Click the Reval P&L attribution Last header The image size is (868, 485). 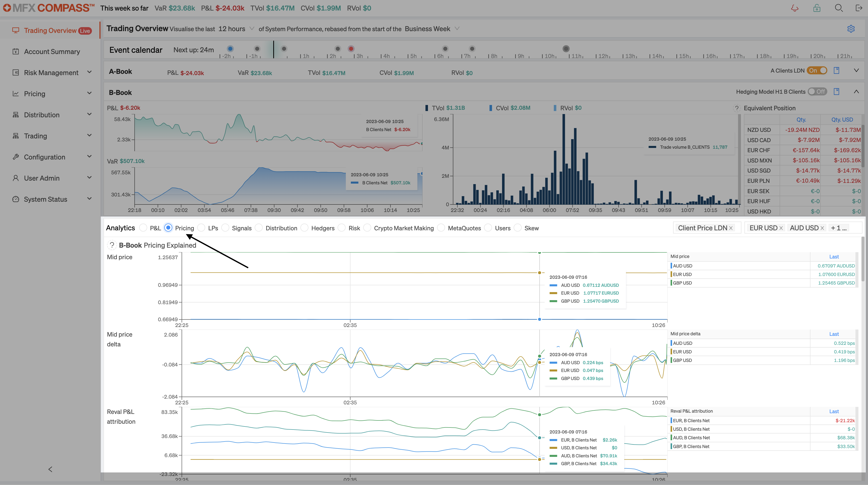(834, 411)
